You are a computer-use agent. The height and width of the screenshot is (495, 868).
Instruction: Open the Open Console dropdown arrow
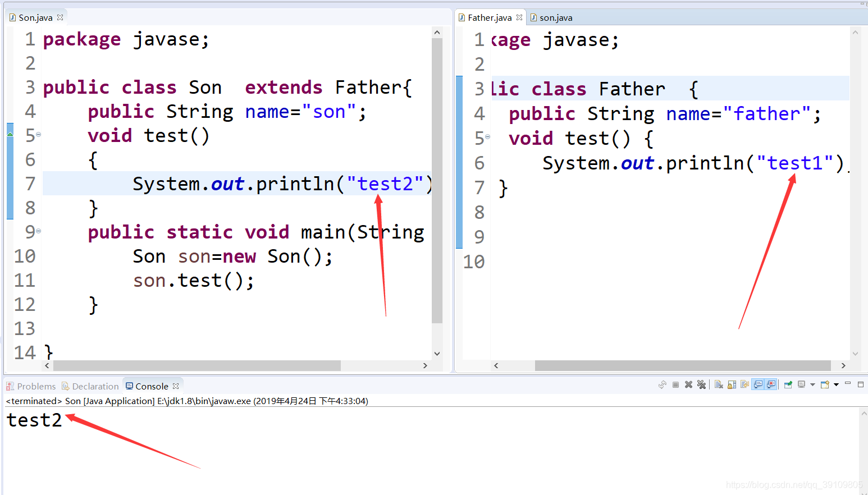click(x=836, y=384)
